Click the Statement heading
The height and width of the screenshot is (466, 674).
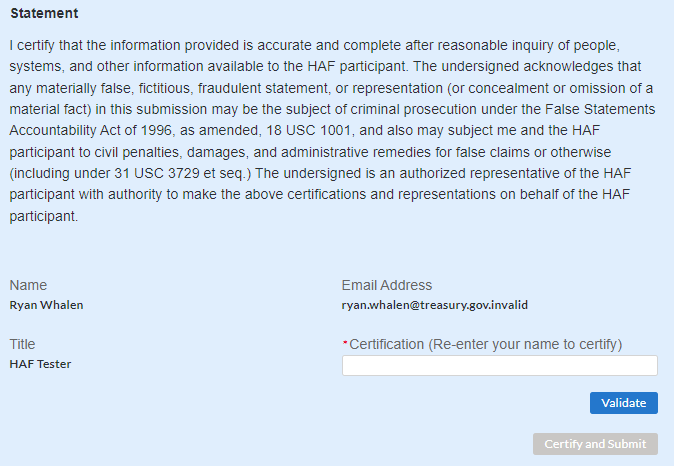point(45,14)
